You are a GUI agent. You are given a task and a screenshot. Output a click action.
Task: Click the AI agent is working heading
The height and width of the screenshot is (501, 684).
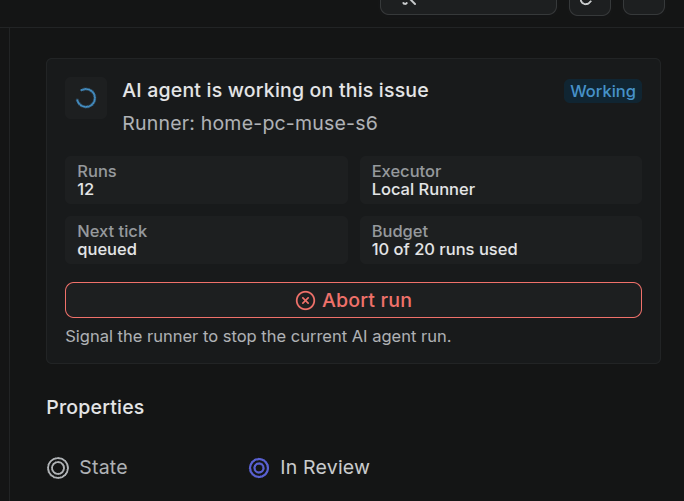pyautogui.click(x=275, y=91)
